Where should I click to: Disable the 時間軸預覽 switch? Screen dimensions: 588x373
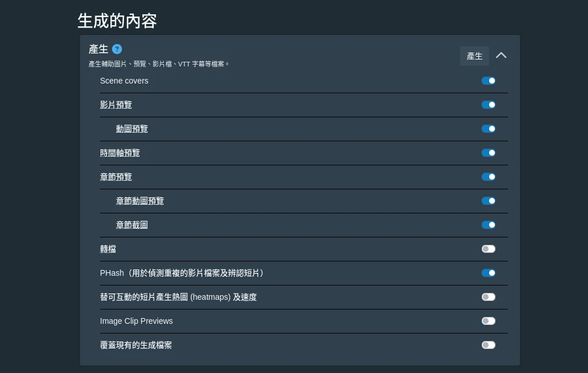tap(489, 153)
